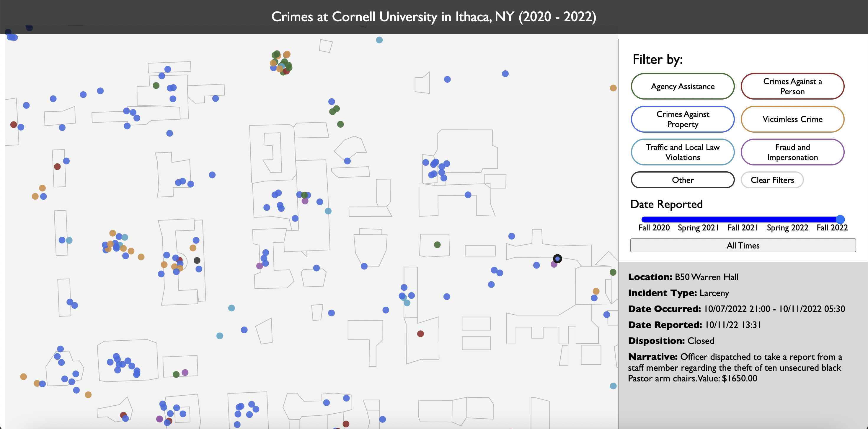Click the 'Date Reported' heading
The image size is (868, 429).
pyautogui.click(x=666, y=204)
